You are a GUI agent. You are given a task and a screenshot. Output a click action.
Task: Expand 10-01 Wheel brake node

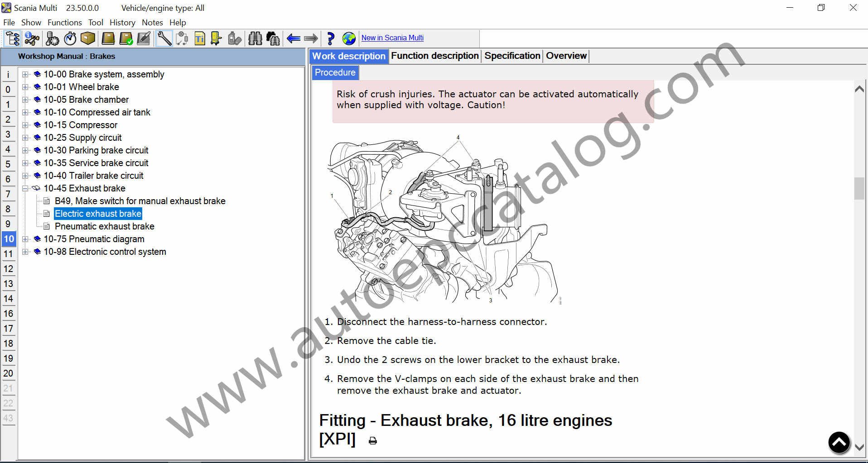(25, 87)
